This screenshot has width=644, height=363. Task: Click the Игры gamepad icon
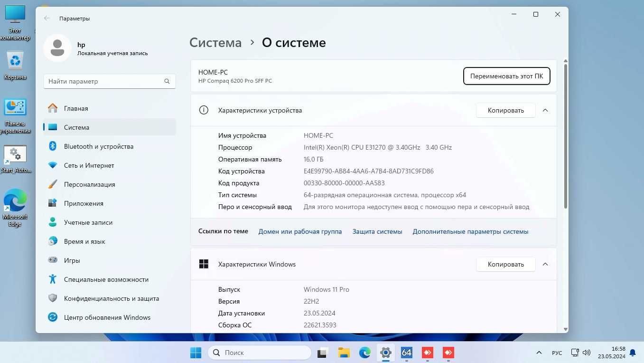click(53, 260)
